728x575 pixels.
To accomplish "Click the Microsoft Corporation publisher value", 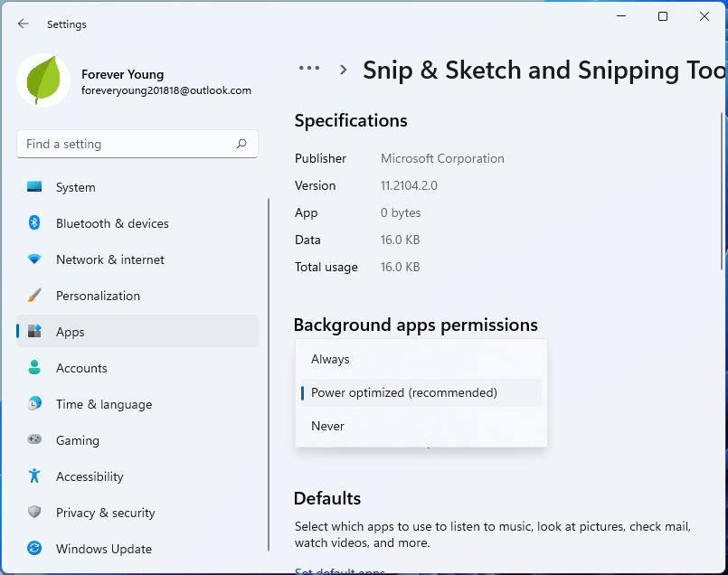I will 442,158.
